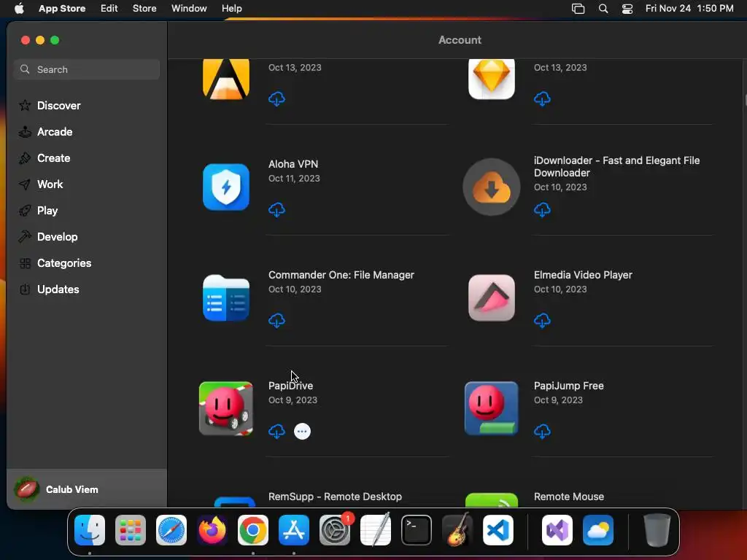
Task: Open the iDownloader app icon
Action: [491, 187]
